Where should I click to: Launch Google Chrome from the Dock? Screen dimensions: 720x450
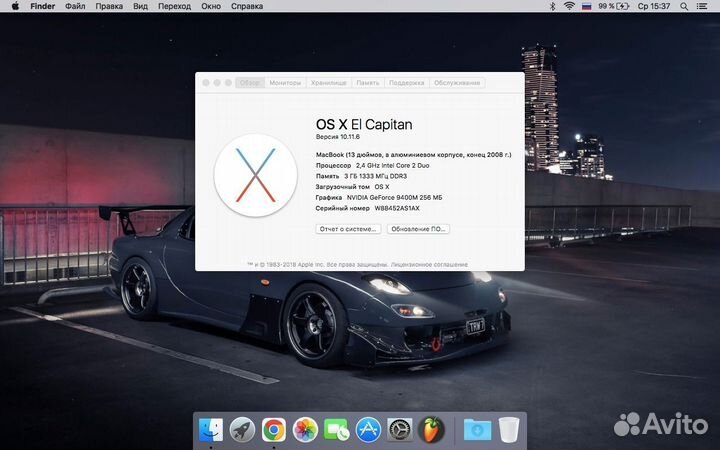(274, 430)
